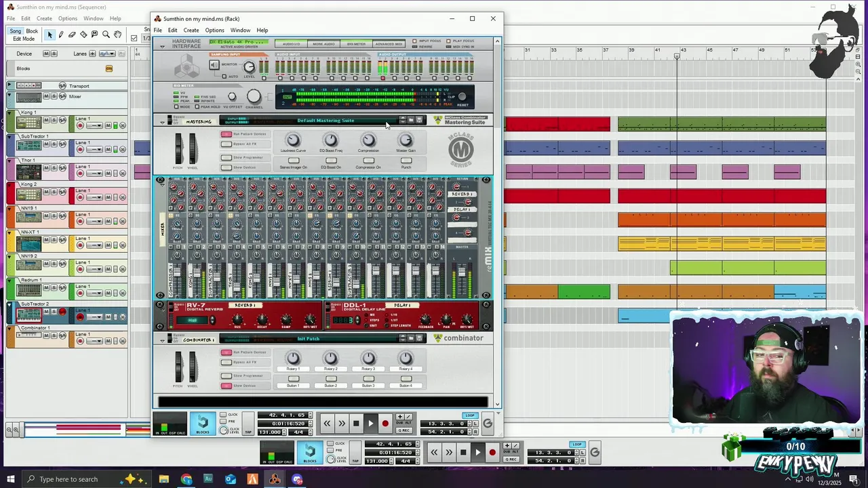Image resolution: width=868 pixels, height=488 pixels.
Task: Click the Blocks button in Rack transport
Action: 203,423
